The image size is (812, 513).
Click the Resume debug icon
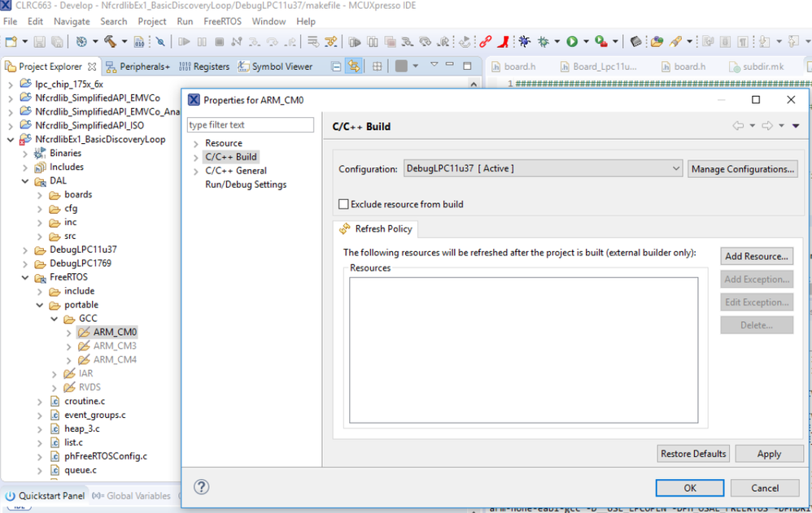pos(184,42)
